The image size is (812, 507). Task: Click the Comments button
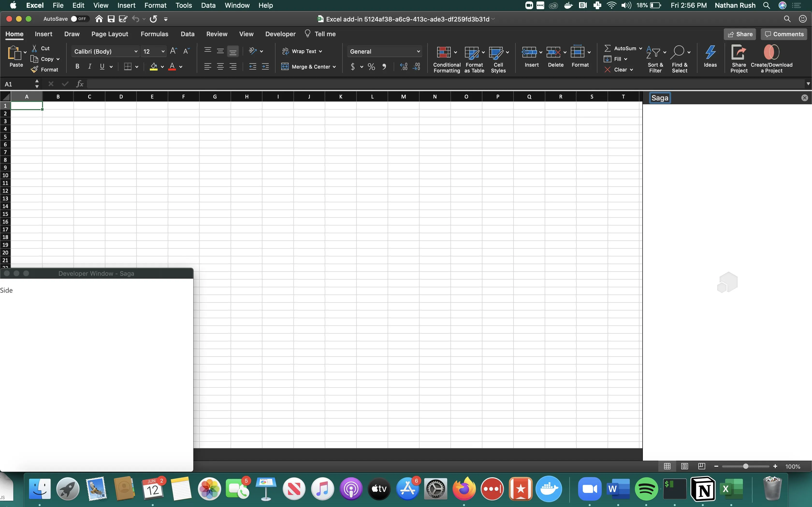click(x=784, y=34)
